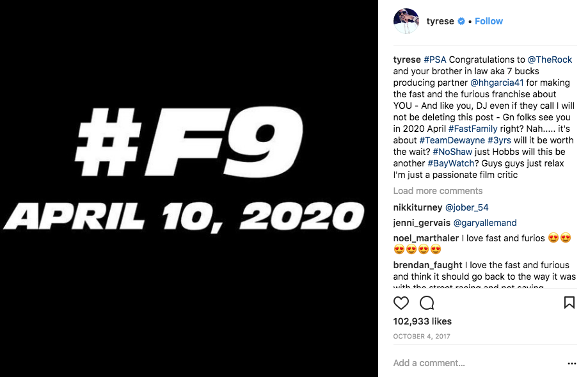Click the verified badge next to tyrese
The height and width of the screenshot is (377, 588).
pos(461,21)
